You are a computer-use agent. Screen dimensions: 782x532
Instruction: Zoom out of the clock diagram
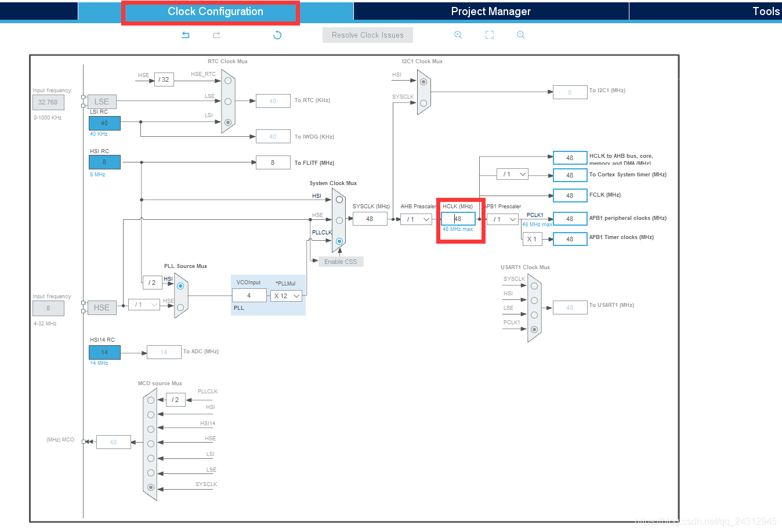521,35
